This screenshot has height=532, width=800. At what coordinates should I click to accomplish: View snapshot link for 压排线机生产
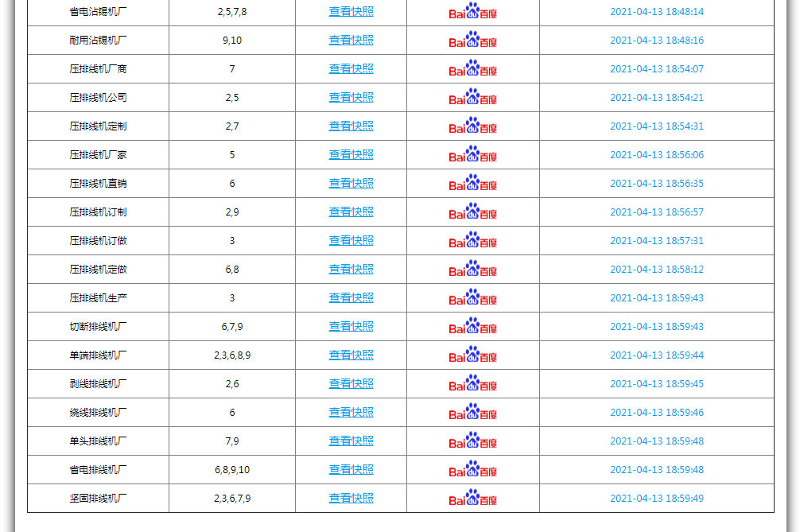pyautogui.click(x=351, y=297)
